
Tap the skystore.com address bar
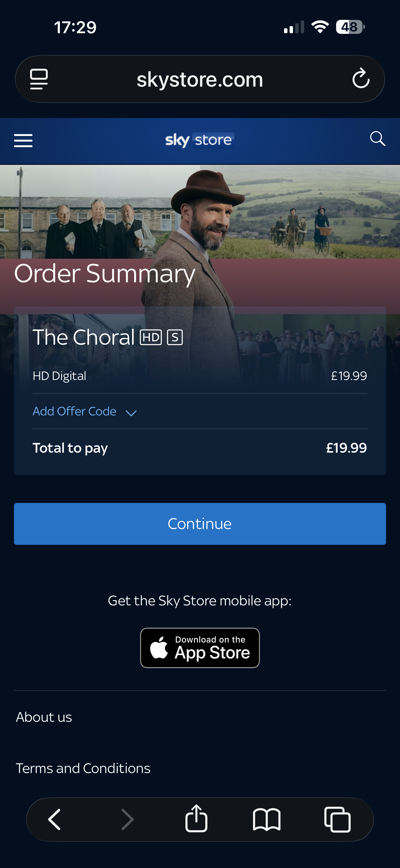point(200,79)
